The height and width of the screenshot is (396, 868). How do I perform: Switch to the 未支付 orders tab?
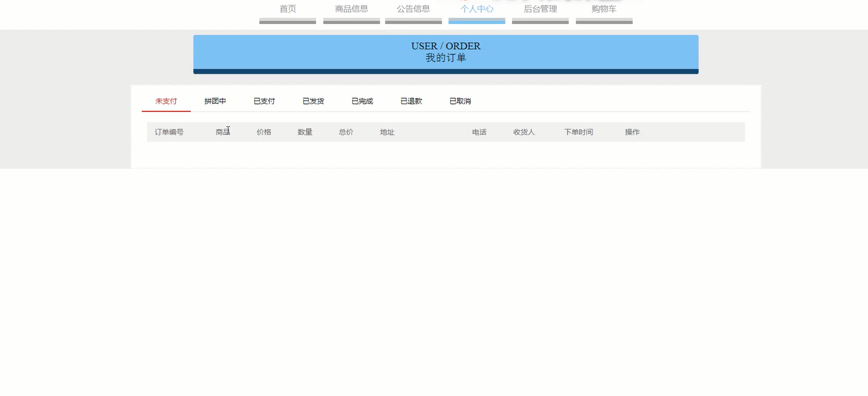point(166,101)
